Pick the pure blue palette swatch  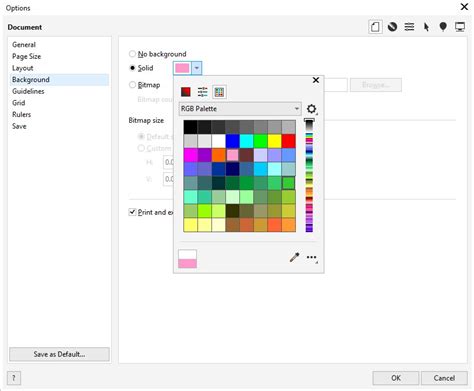pos(232,141)
